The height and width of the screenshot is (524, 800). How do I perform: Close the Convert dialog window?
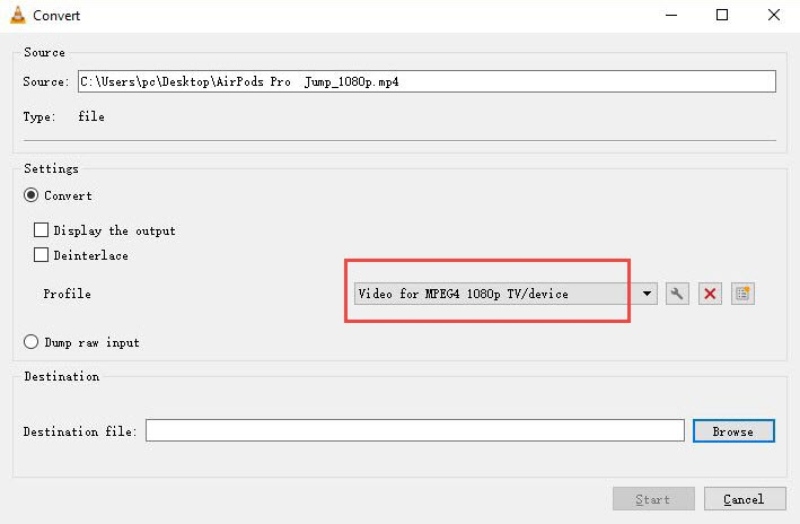click(x=773, y=15)
